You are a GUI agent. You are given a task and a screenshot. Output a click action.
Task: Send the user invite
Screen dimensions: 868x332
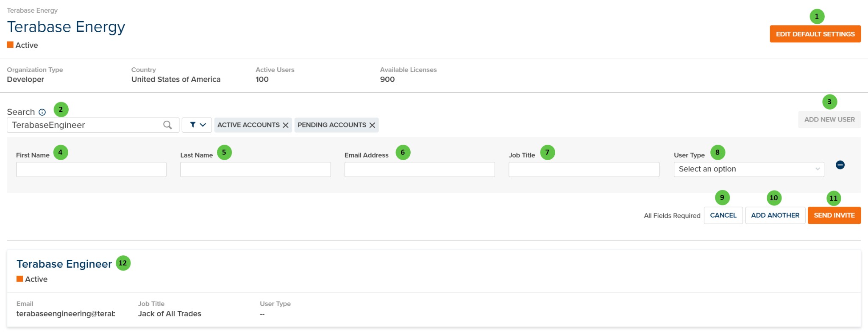tap(834, 215)
